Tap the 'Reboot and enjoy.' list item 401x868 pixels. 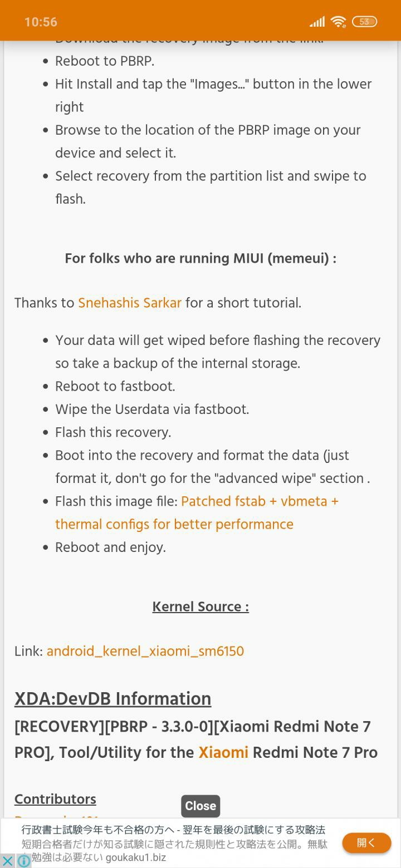pyautogui.click(x=110, y=548)
